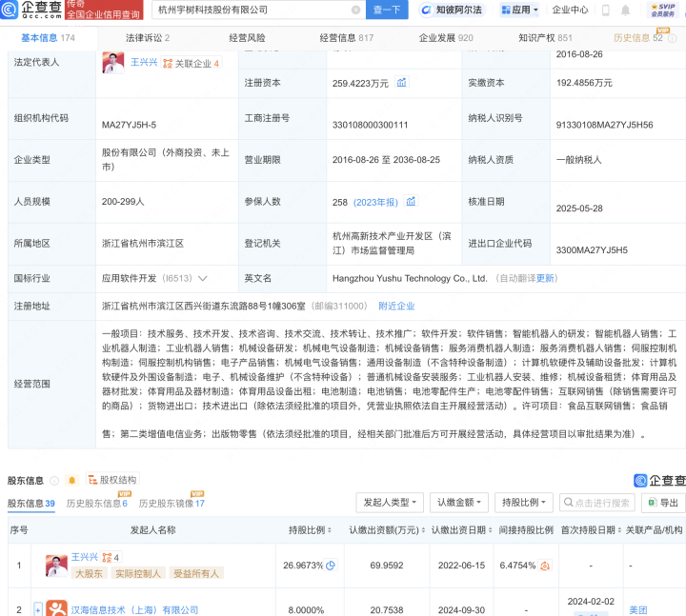Open 持股比例 filter dropdown
Viewport: 686px width, 616px height.
(524, 503)
